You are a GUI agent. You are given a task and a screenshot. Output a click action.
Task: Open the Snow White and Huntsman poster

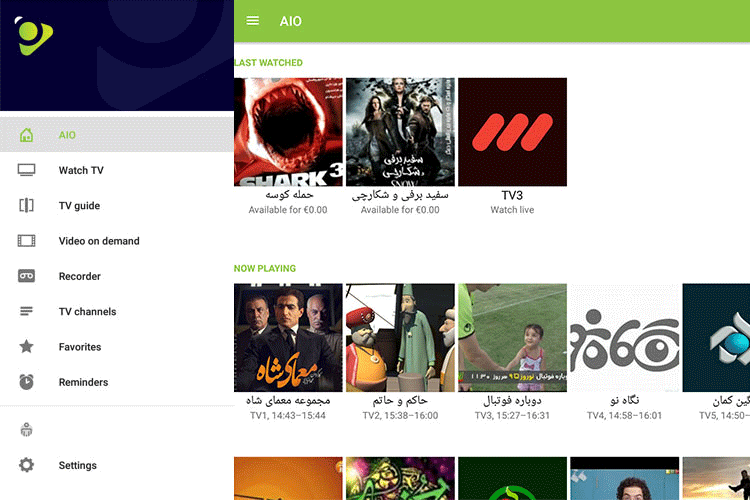coord(400,132)
